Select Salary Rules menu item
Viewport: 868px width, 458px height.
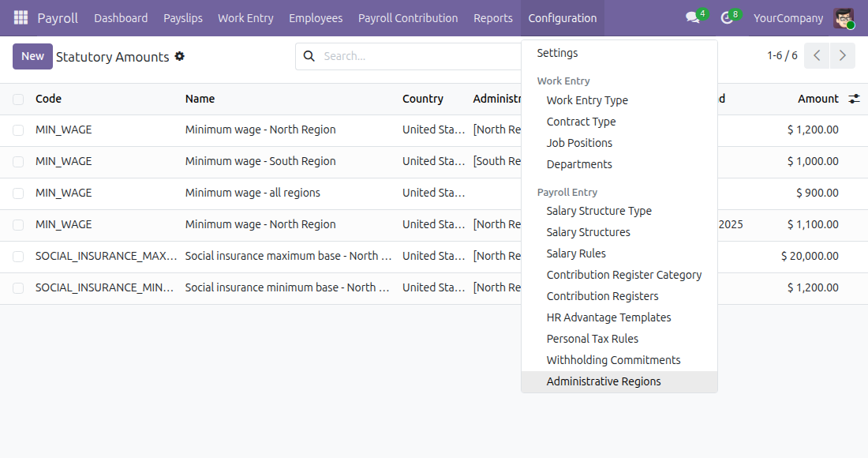pyautogui.click(x=619, y=253)
